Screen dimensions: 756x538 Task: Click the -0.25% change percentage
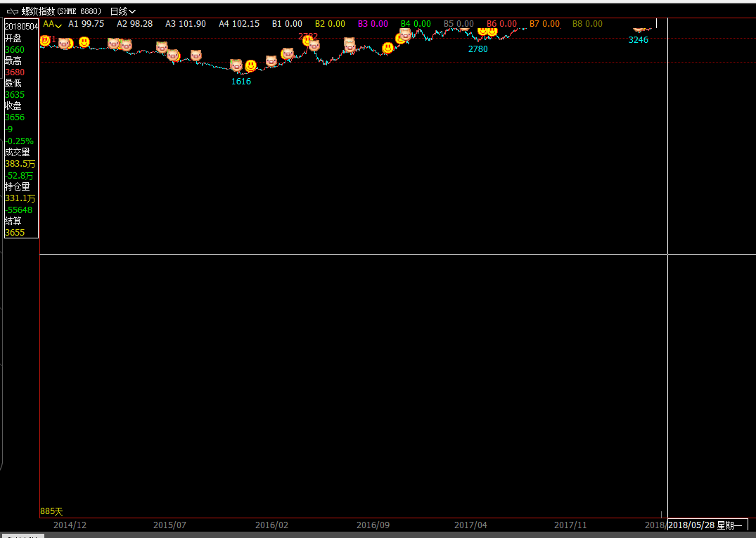coord(19,141)
